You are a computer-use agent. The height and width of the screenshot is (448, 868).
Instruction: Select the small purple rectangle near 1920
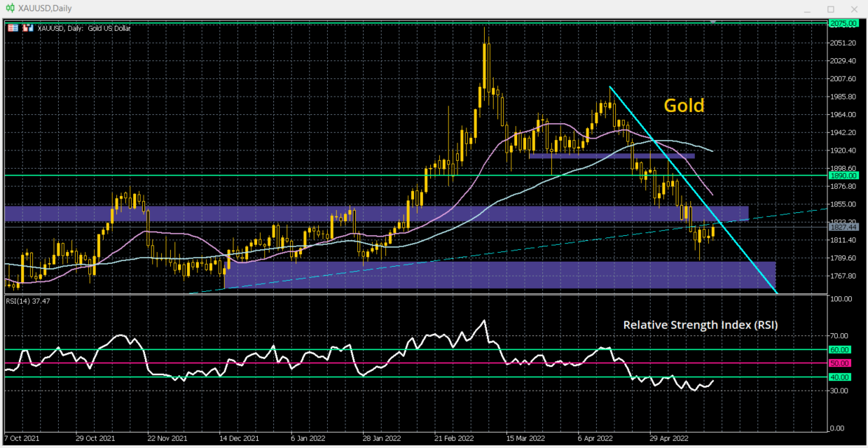[x=611, y=156]
